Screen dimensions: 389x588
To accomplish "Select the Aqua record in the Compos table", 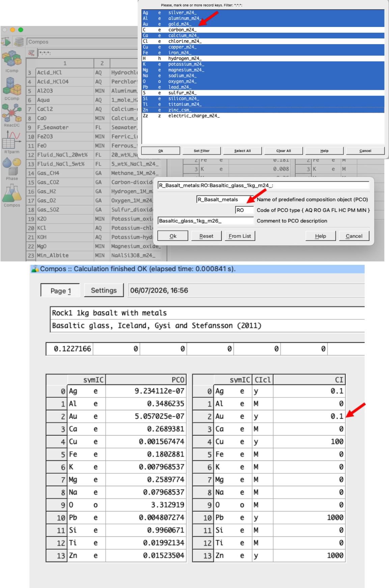I will [65, 100].
